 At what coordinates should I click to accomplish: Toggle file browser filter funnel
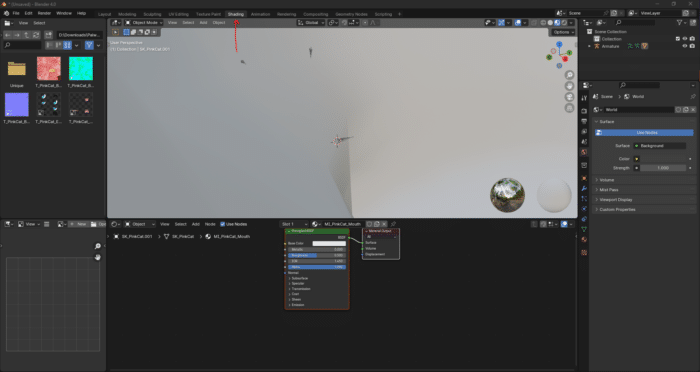coord(89,45)
